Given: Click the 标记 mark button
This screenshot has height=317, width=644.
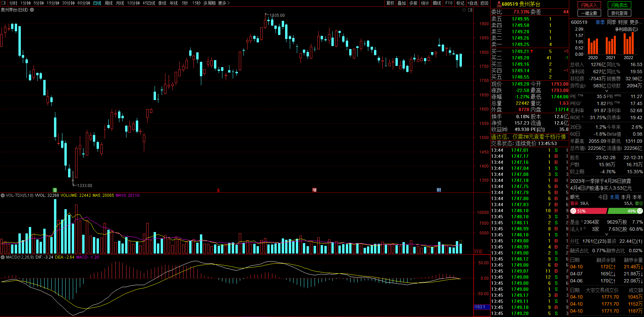Looking at the screenshot, I should (x=461, y=3).
